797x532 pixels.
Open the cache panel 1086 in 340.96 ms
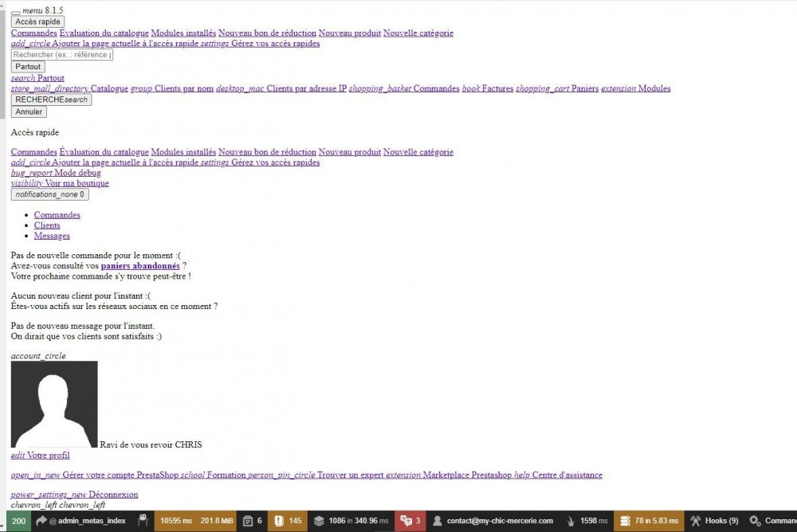click(351, 521)
